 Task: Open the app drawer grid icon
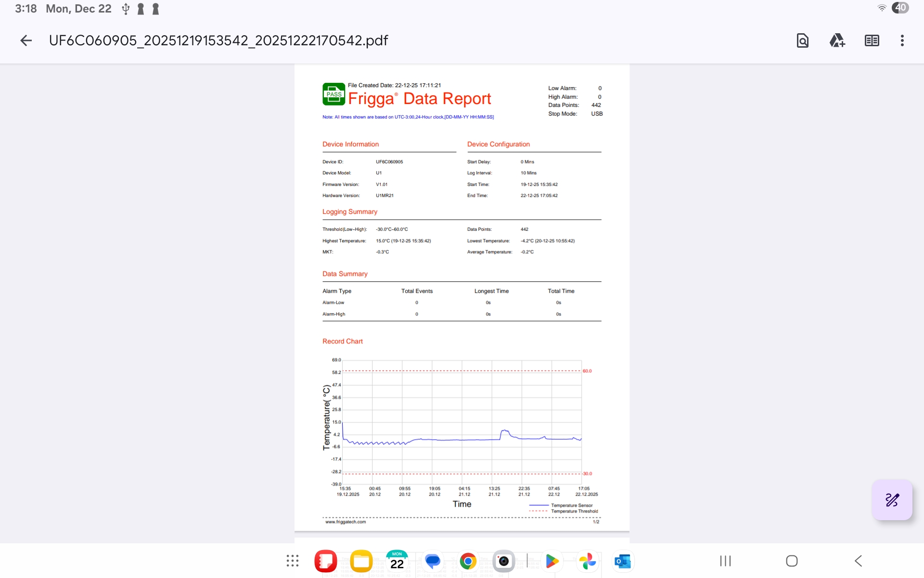(292, 561)
